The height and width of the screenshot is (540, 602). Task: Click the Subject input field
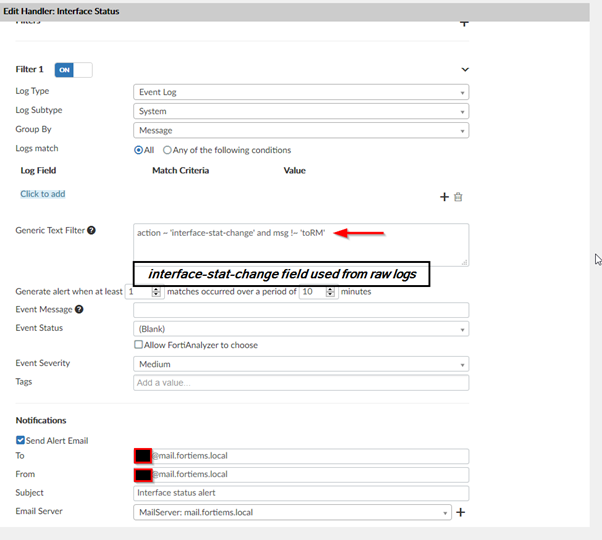(300, 493)
